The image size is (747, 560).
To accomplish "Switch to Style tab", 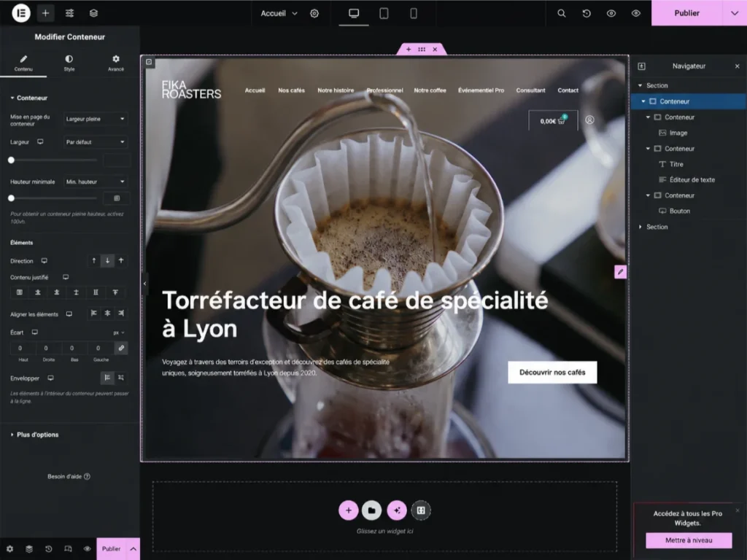I will point(69,63).
